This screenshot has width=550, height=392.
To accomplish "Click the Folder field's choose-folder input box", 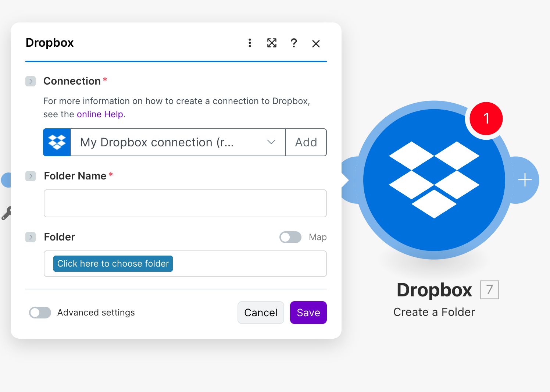I will pyautogui.click(x=185, y=264).
